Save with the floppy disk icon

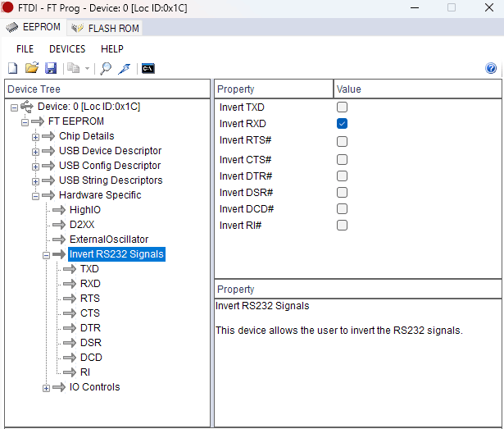(x=51, y=68)
